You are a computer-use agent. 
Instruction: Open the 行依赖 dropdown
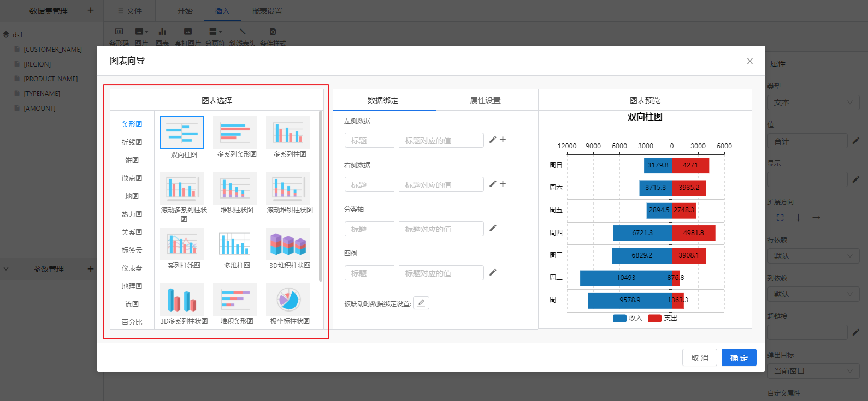pos(813,256)
